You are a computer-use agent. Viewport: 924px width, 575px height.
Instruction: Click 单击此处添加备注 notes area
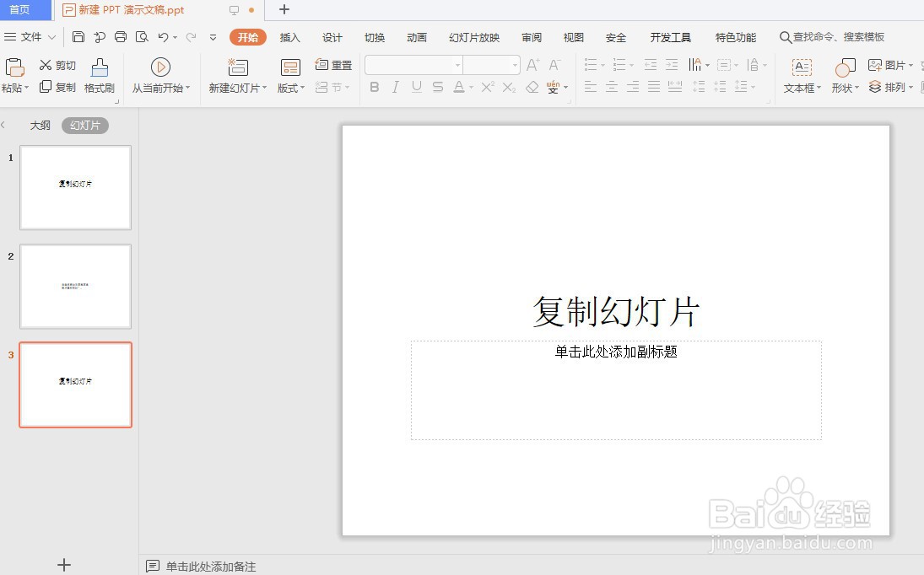210,567
